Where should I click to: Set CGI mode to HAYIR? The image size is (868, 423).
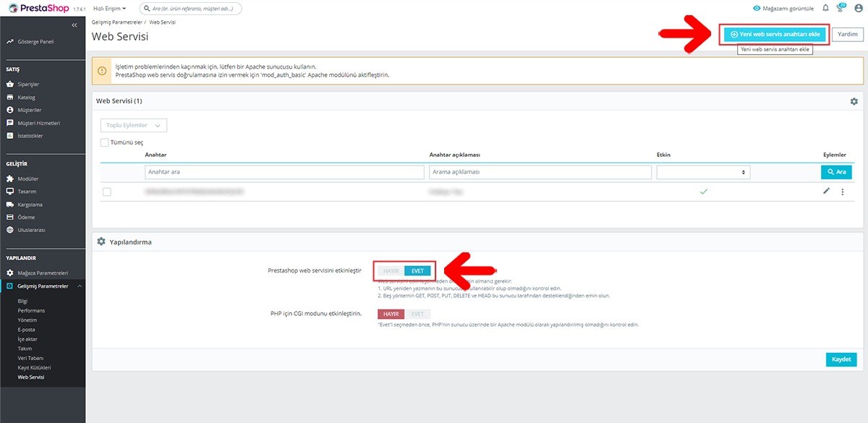pos(391,314)
